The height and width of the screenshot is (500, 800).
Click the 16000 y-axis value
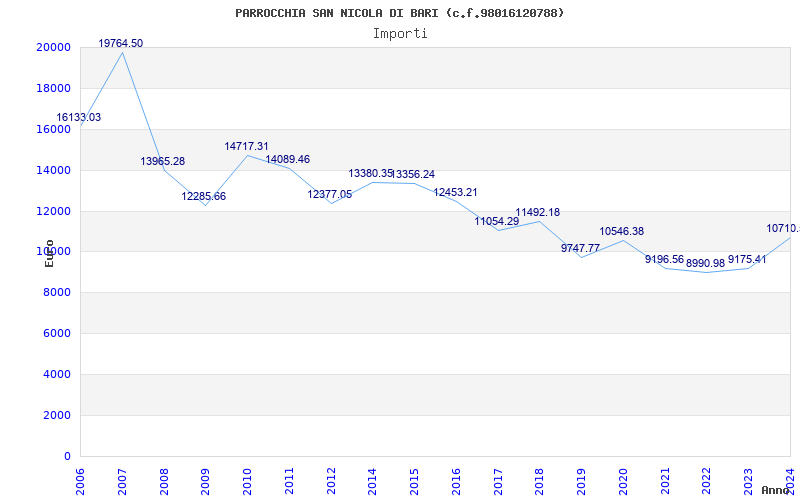[53, 129]
